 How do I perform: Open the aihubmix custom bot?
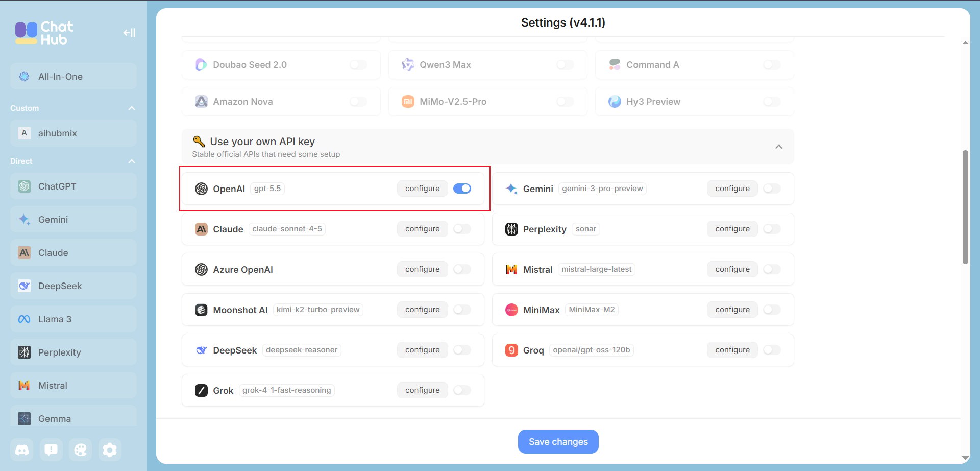click(x=73, y=133)
